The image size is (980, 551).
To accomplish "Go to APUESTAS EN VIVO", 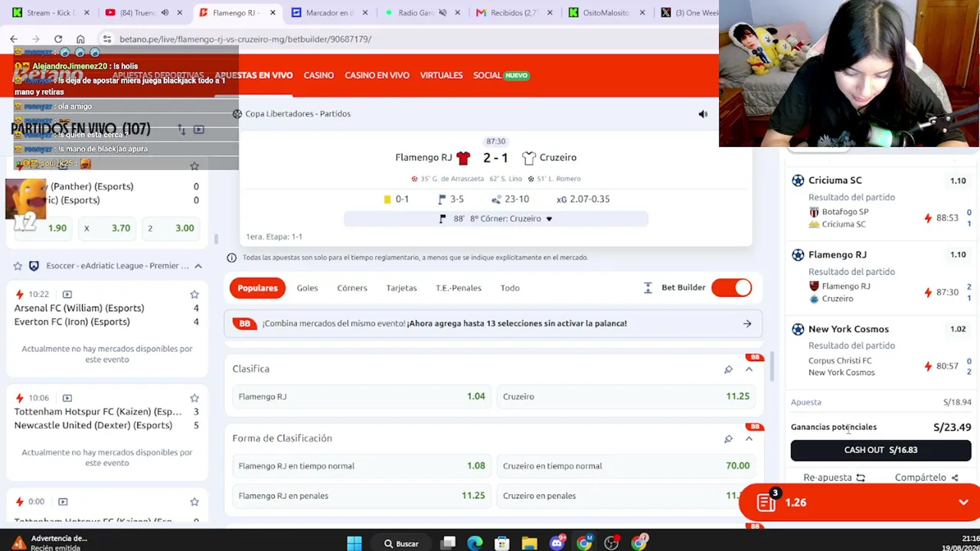I will point(253,76).
